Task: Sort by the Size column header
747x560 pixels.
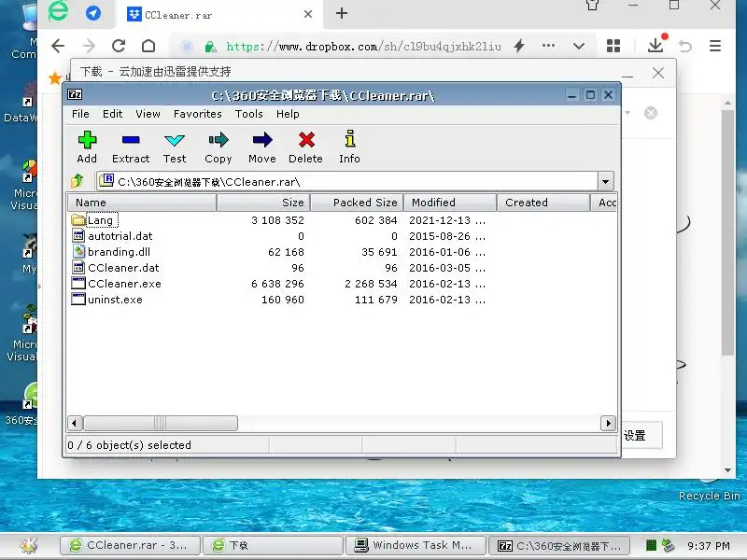Action: pos(263,203)
